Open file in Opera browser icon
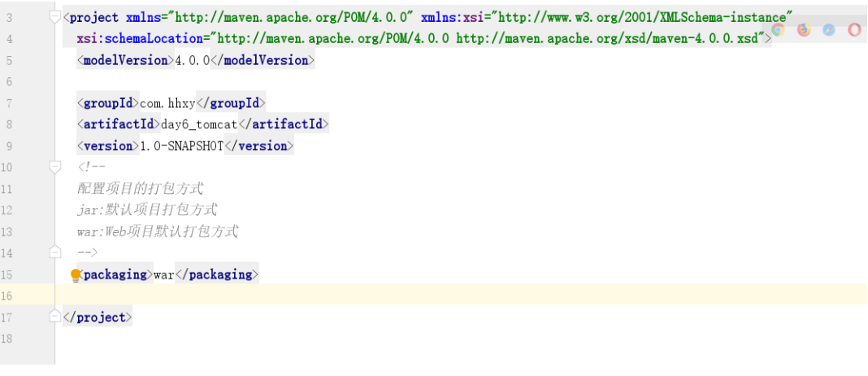This screenshot has width=868, height=376. pyautogui.click(x=855, y=30)
